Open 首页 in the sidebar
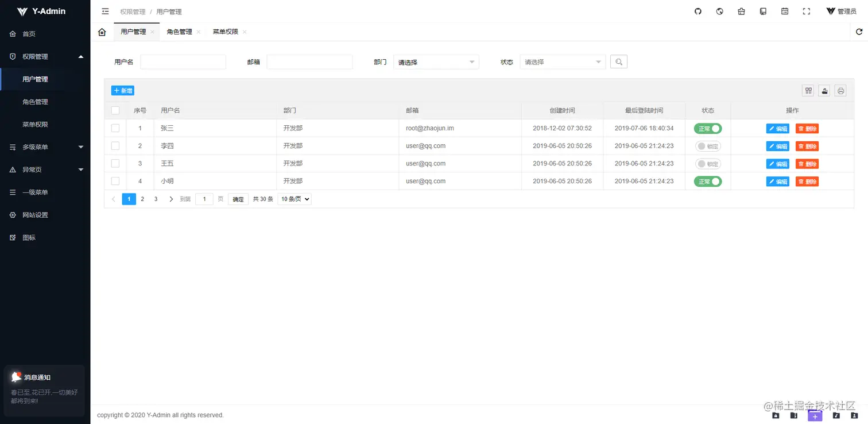868x424 pixels. click(x=45, y=34)
